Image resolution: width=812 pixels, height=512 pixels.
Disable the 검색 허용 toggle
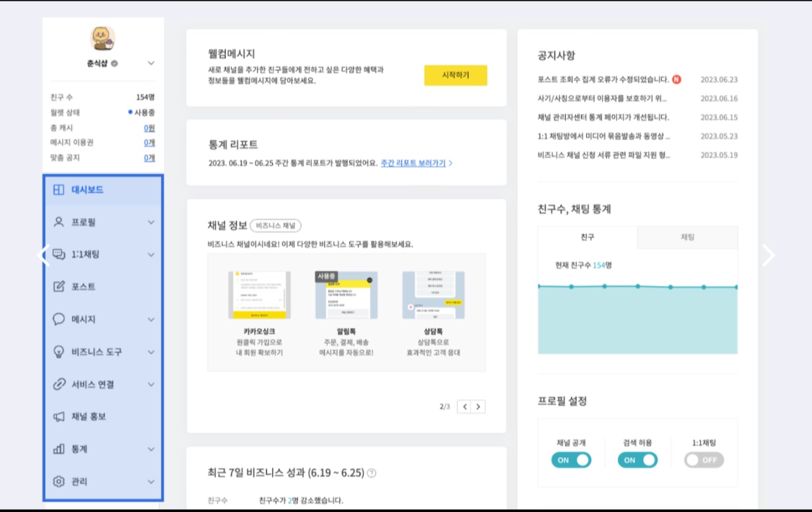(x=637, y=459)
